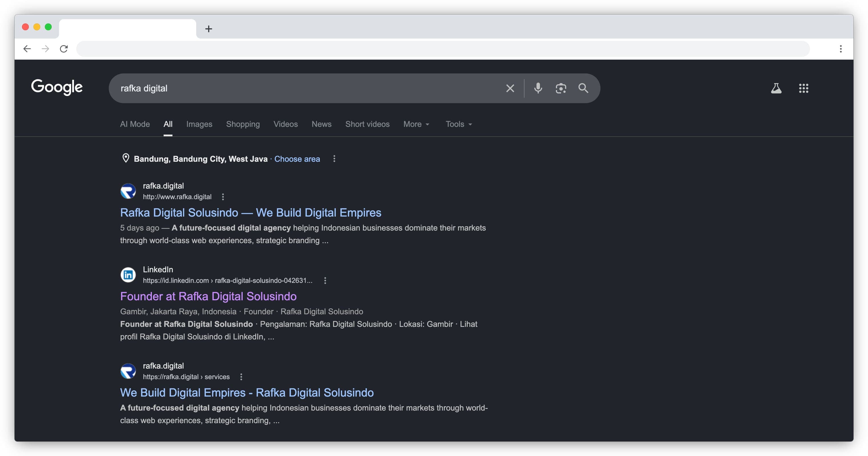Click the Choose area link
The image size is (868, 456).
(x=297, y=159)
